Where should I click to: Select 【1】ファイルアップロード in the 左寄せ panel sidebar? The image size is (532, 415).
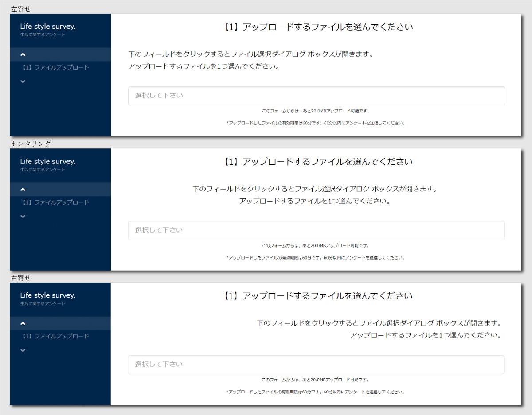tap(55, 67)
